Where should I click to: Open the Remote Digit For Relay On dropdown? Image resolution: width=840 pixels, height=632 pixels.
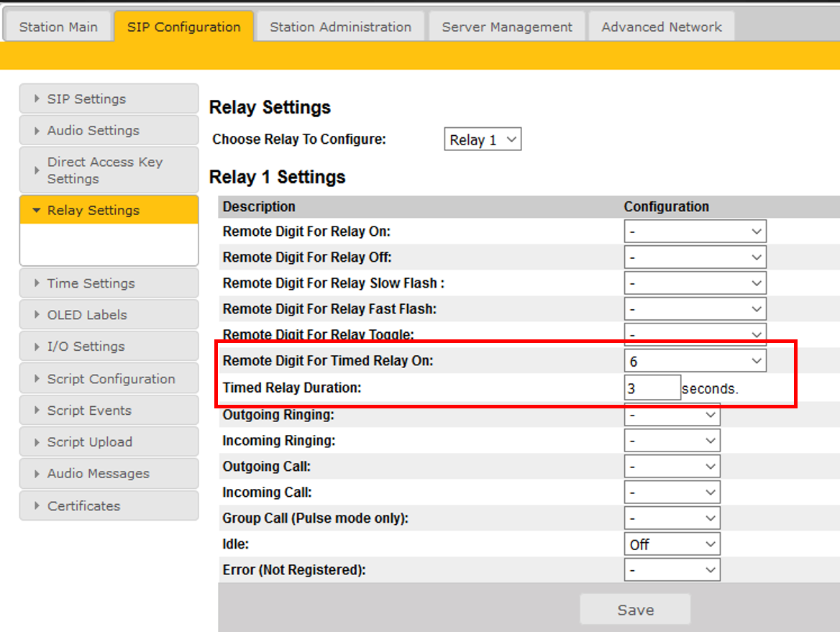(695, 232)
